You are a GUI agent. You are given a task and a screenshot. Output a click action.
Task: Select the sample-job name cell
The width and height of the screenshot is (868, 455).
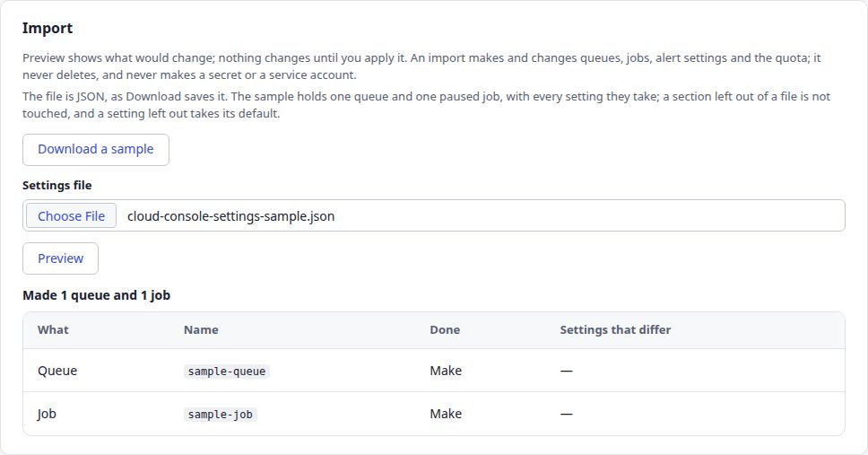(221, 414)
